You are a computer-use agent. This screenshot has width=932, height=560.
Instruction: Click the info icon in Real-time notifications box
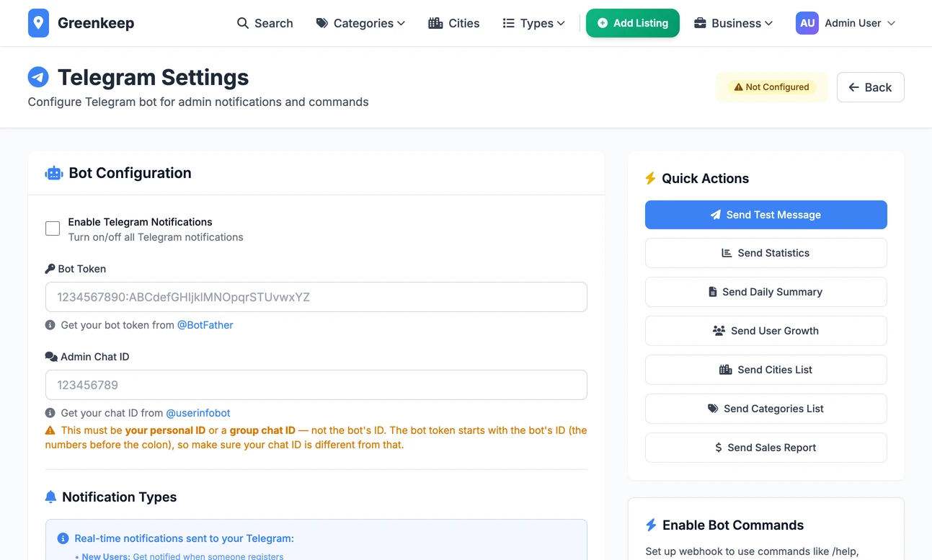point(63,538)
